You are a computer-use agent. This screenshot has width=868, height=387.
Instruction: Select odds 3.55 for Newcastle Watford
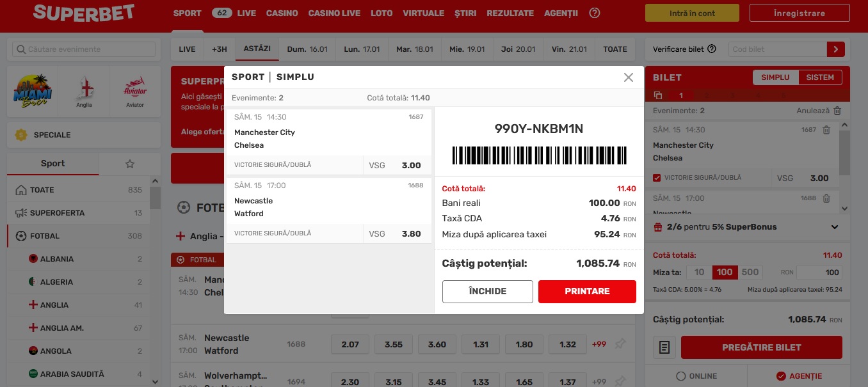click(x=394, y=344)
